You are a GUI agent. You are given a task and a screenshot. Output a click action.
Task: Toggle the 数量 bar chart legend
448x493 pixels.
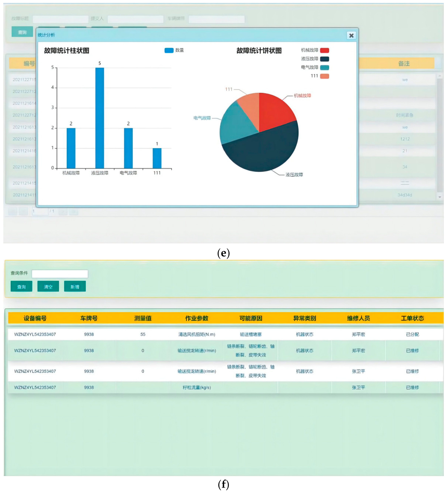coord(169,50)
